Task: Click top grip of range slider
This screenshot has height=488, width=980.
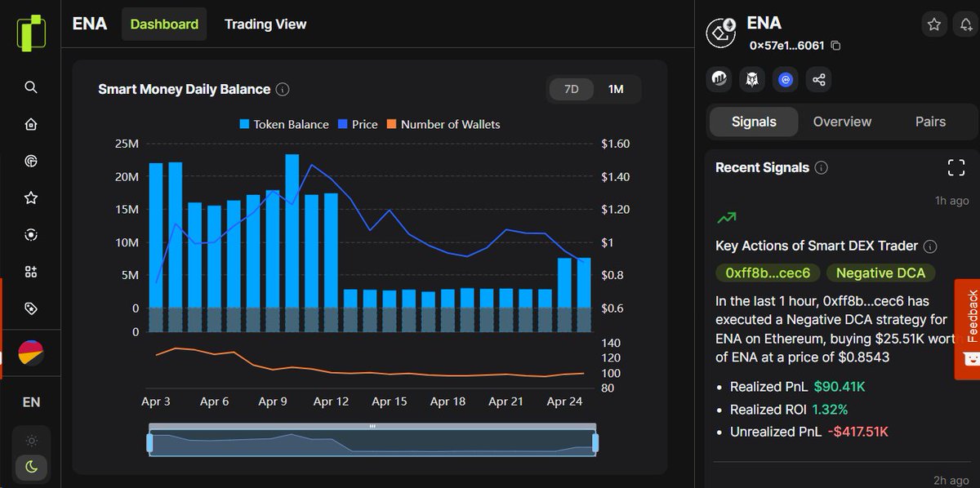Action: (x=372, y=426)
